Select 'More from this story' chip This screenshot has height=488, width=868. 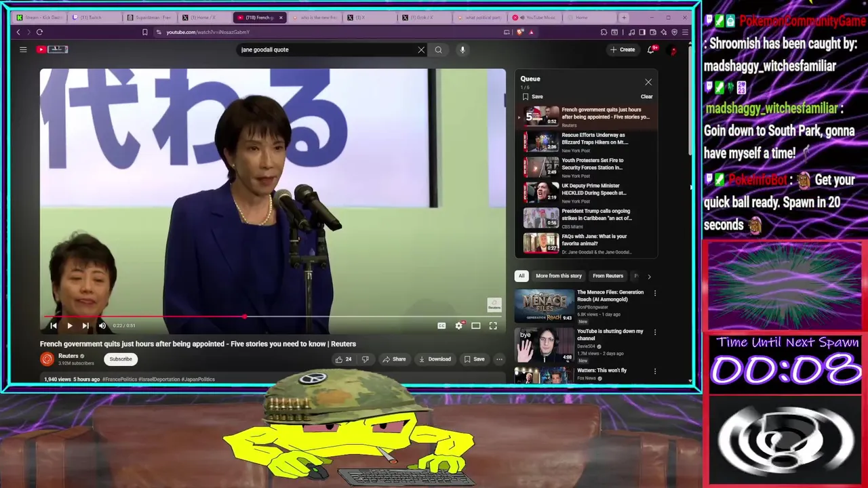pyautogui.click(x=559, y=276)
